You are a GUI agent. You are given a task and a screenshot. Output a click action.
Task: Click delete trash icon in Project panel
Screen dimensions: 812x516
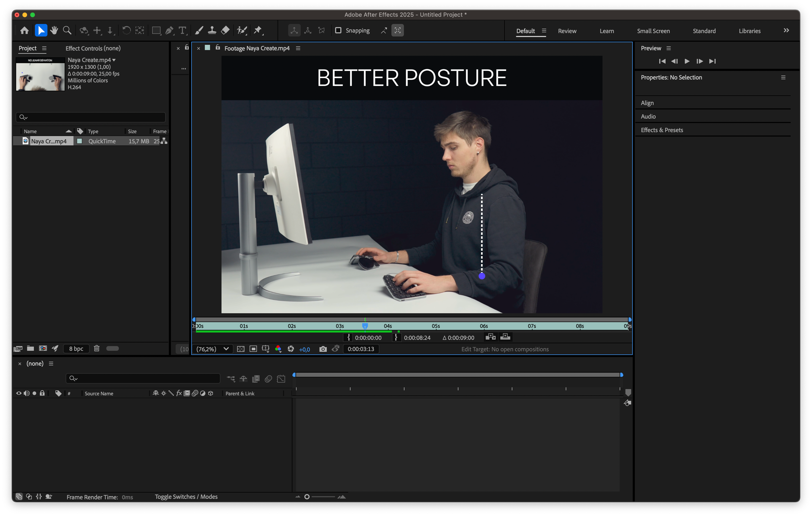tap(96, 348)
